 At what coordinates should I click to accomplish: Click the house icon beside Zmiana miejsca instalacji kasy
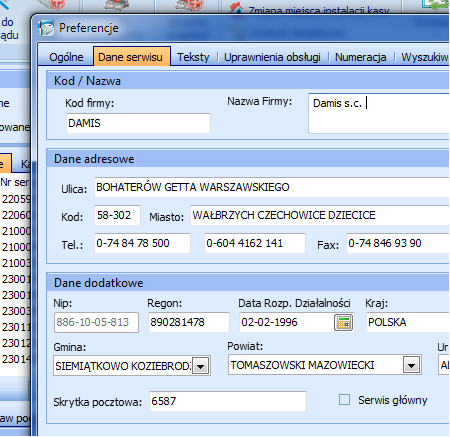[236, 9]
